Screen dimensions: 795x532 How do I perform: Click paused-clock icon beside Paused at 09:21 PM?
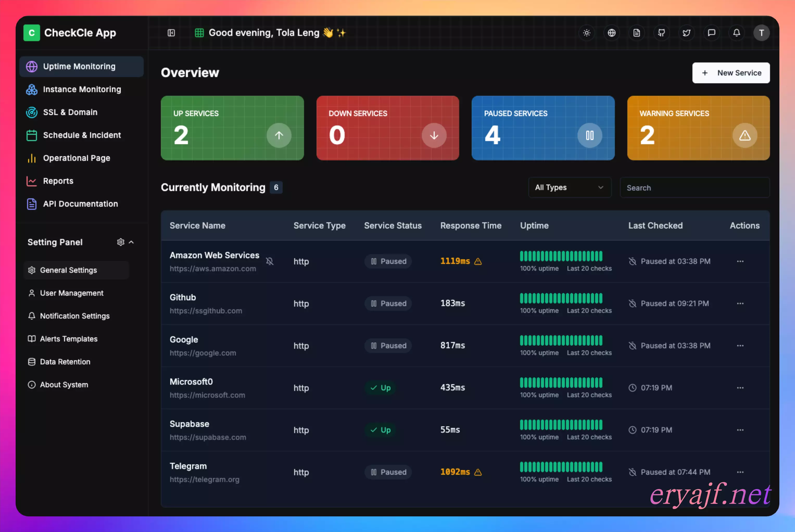point(633,303)
